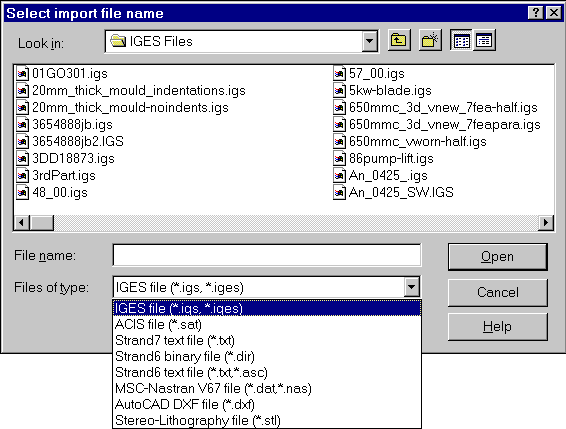Click the Open button

tap(498, 257)
